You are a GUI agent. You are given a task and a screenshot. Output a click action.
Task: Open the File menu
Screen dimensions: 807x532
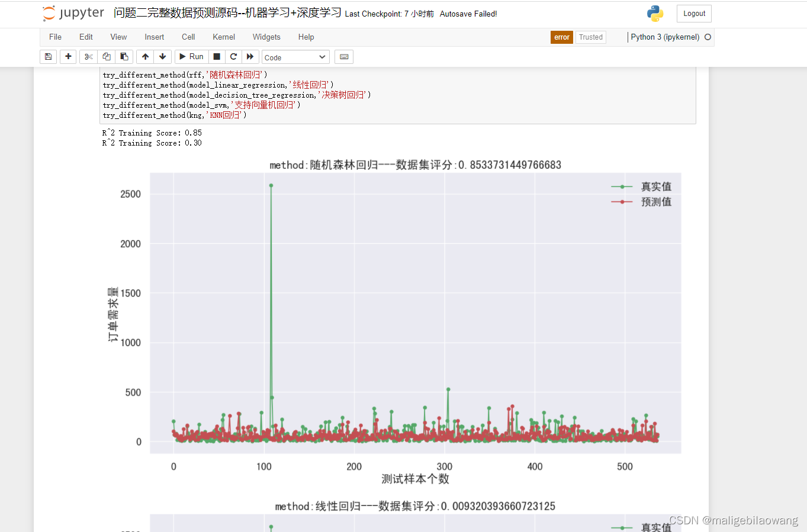(x=55, y=37)
